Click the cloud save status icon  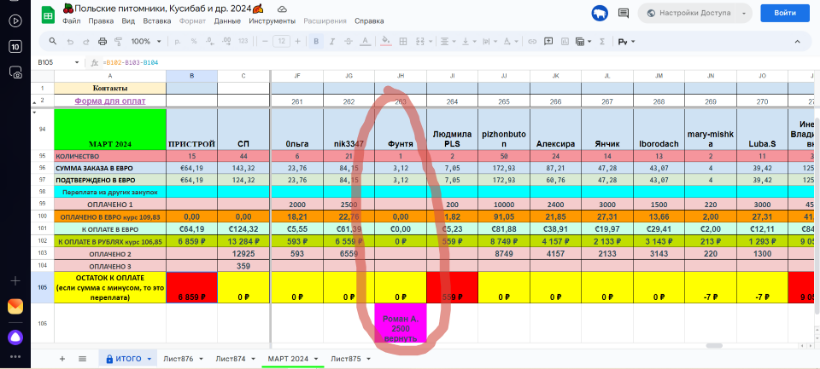pyautogui.click(x=282, y=9)
